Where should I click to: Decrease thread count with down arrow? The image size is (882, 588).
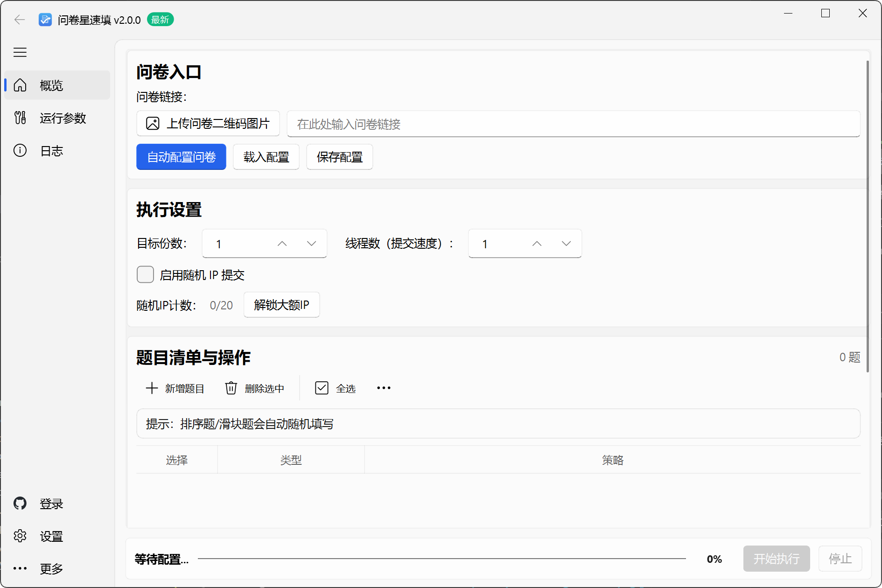pos(566,244)
